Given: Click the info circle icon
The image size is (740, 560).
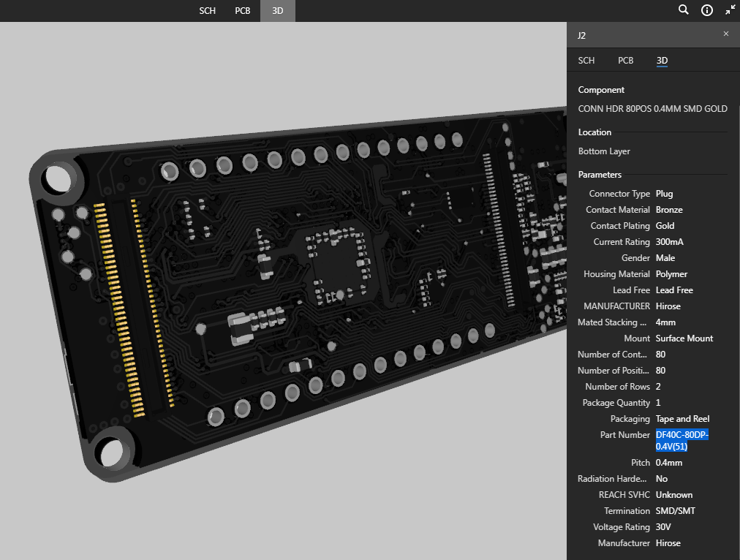Looking at the screenshot, I should click(x=707, y=10).
